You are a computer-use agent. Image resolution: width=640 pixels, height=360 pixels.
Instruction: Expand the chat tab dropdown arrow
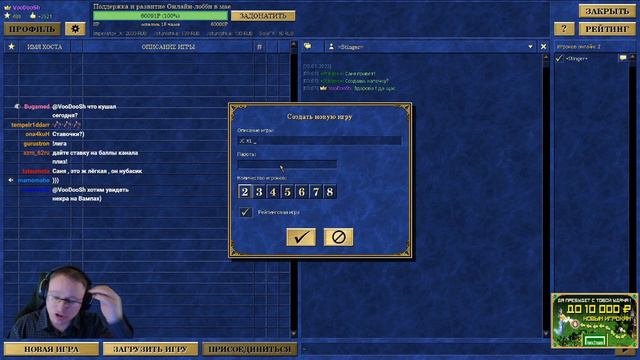(530, 47)
